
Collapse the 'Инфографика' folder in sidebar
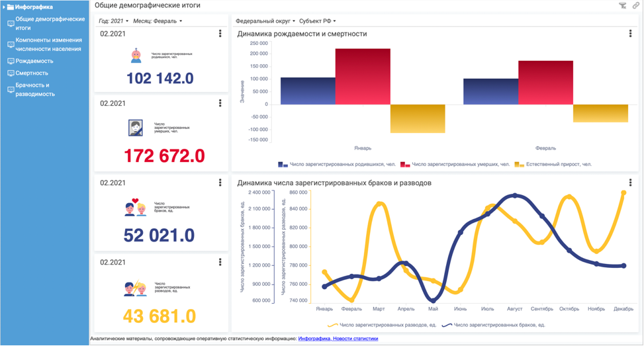click(x=4, y=7)
